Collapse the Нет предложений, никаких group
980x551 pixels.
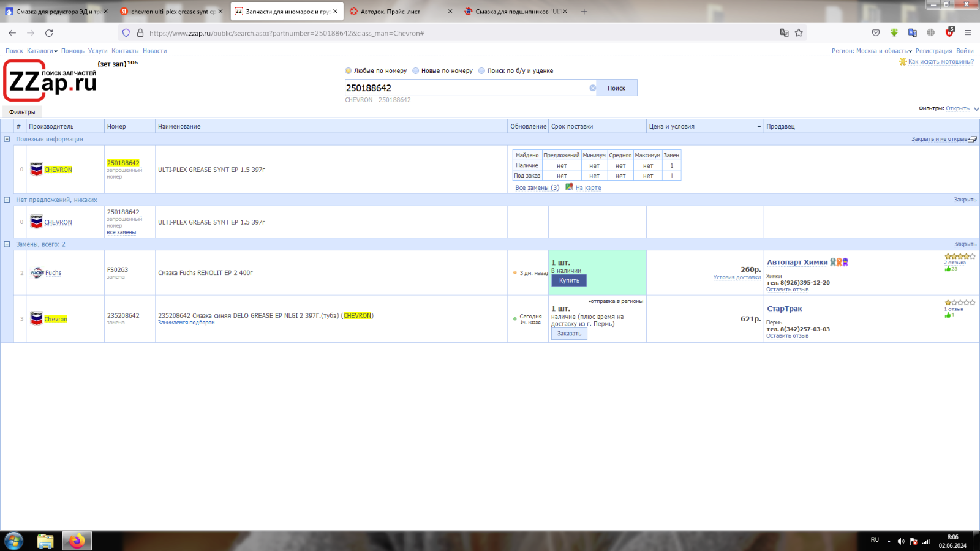coord(7,200)
